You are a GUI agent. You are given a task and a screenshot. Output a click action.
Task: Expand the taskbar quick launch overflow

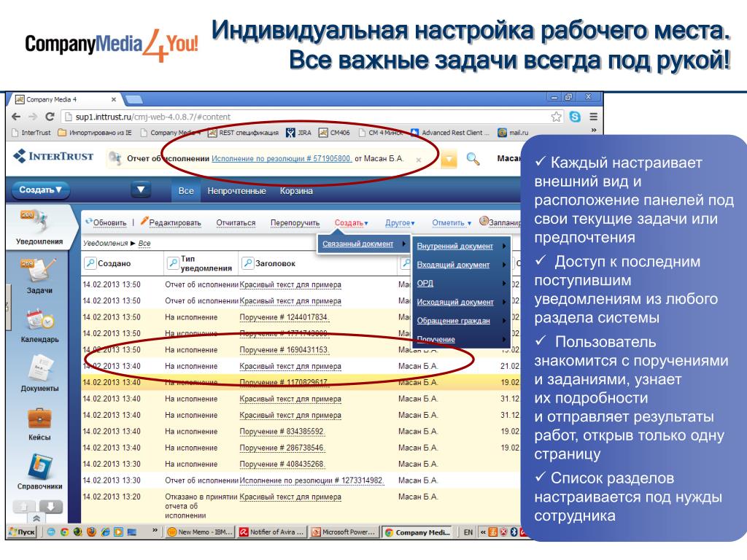(155, 530)
